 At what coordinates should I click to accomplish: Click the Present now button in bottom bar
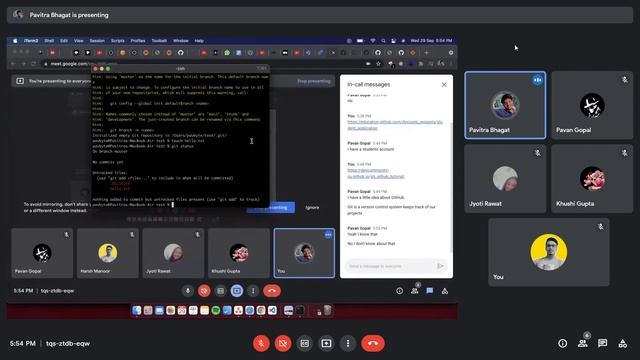click(x=326, y=343)
